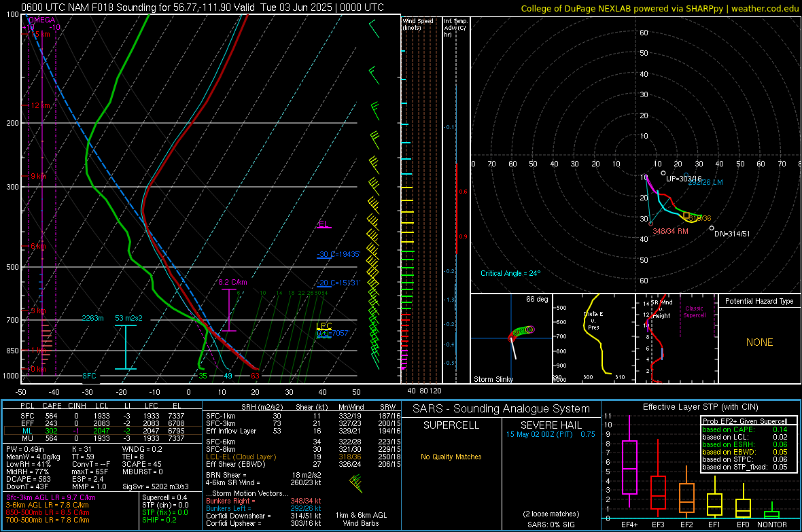The height and width of the screenshot is (532, 802).
Task: Click the EF2 axis label
Action: (x=686, y=525)
